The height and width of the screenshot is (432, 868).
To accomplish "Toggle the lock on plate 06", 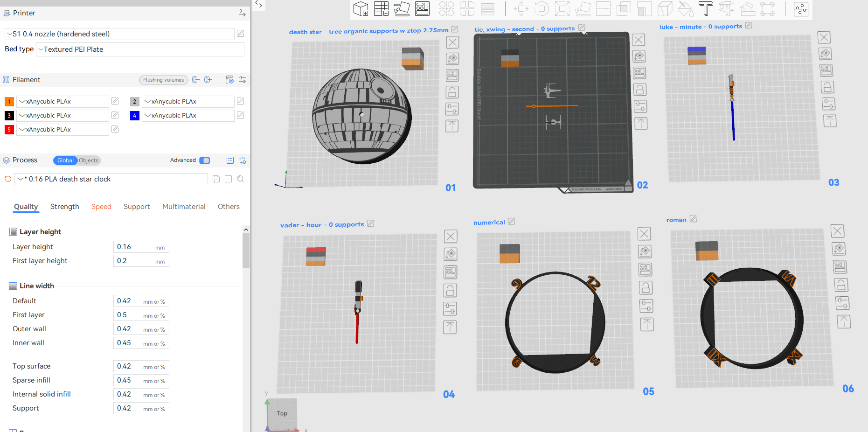I will tap(841, 285).
